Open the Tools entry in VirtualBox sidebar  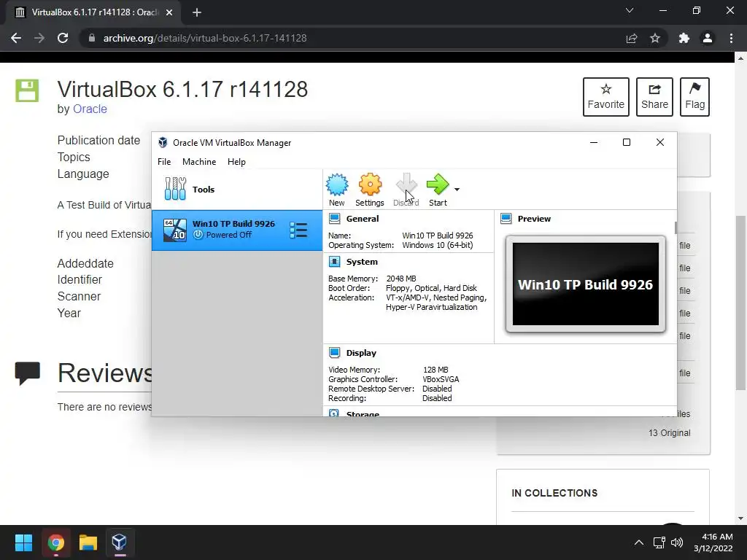point(237,189)
